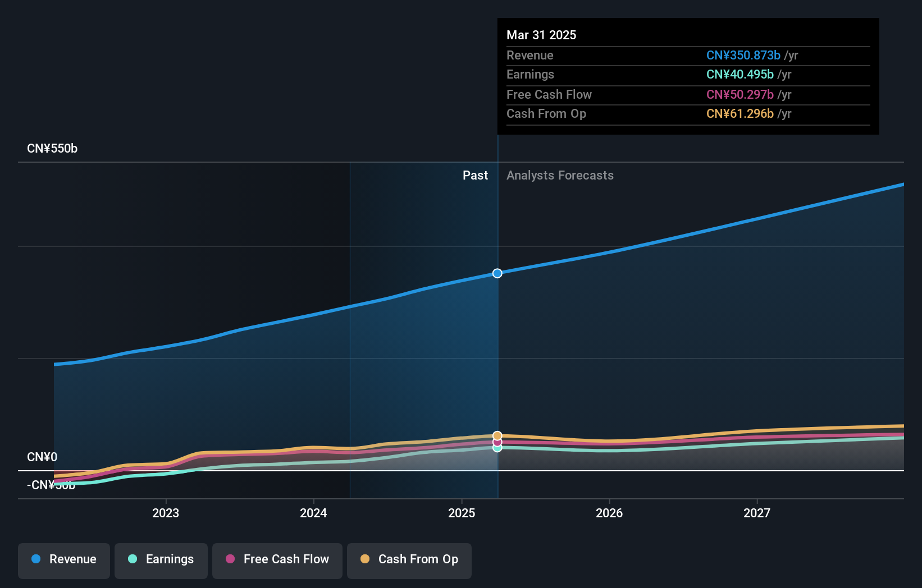Click the 2027 axis label

coord(757,513)
